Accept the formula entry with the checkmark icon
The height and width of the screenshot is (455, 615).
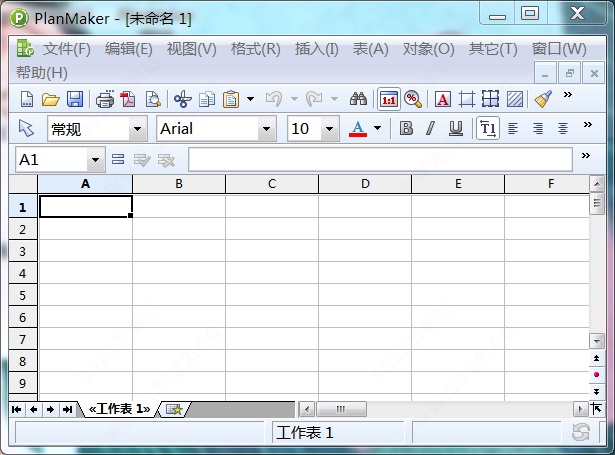(142, 160)
